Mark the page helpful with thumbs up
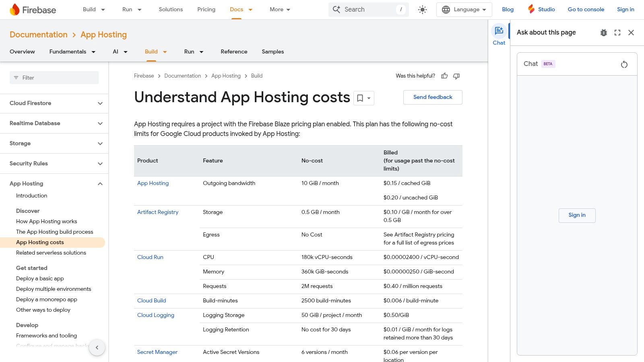 [444, 76]
